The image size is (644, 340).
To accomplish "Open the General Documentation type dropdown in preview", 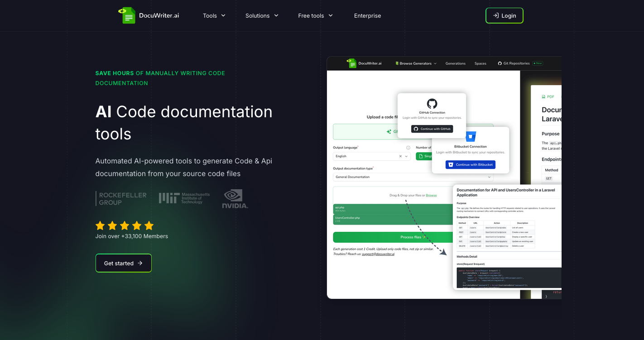I will pyautogui.click(x=413, y=177).
